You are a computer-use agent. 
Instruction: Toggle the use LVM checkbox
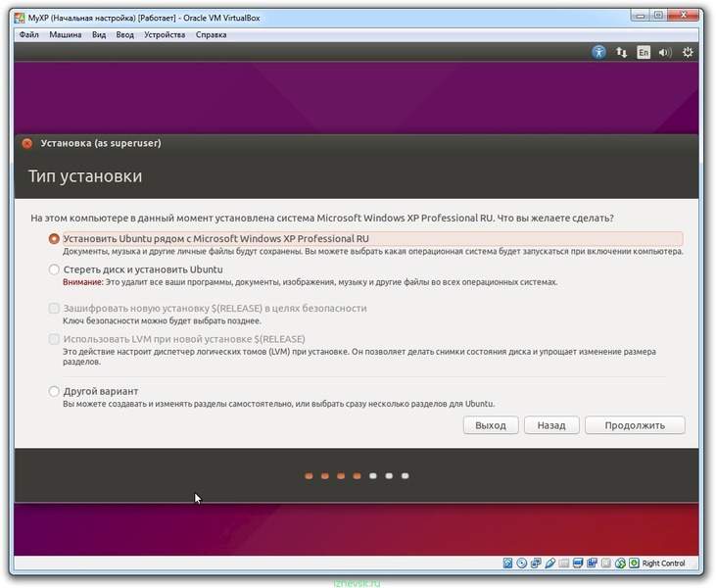tap(54, 340)
